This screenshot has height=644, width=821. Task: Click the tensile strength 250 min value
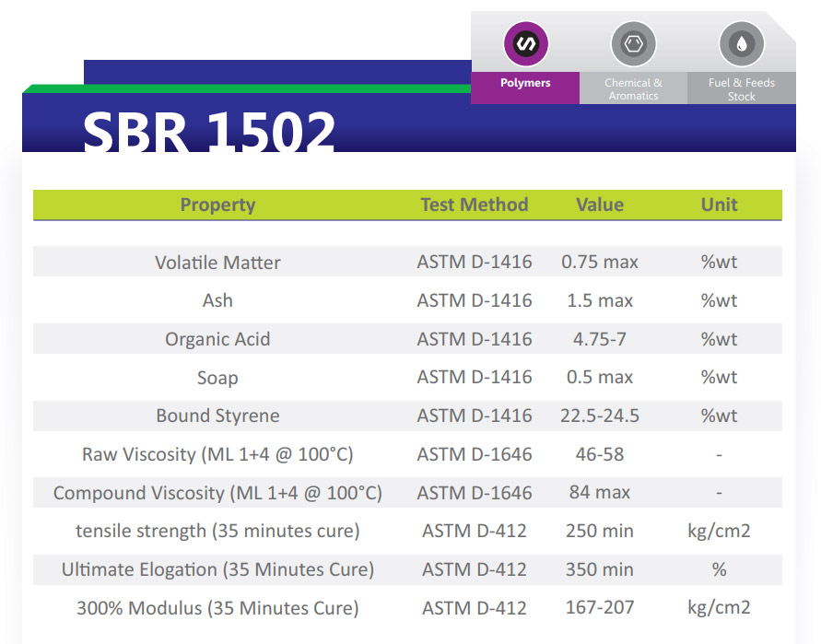tap(600, 531)
